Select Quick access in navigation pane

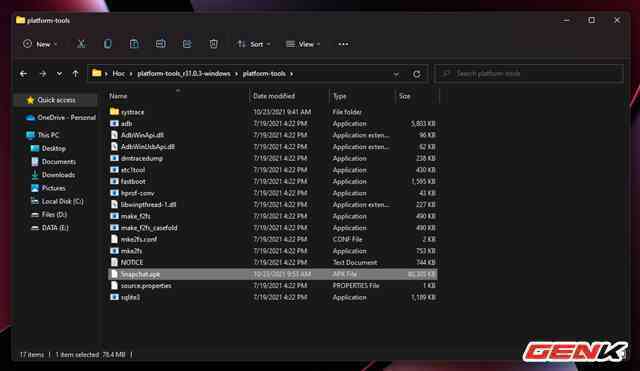click(56, 100)
